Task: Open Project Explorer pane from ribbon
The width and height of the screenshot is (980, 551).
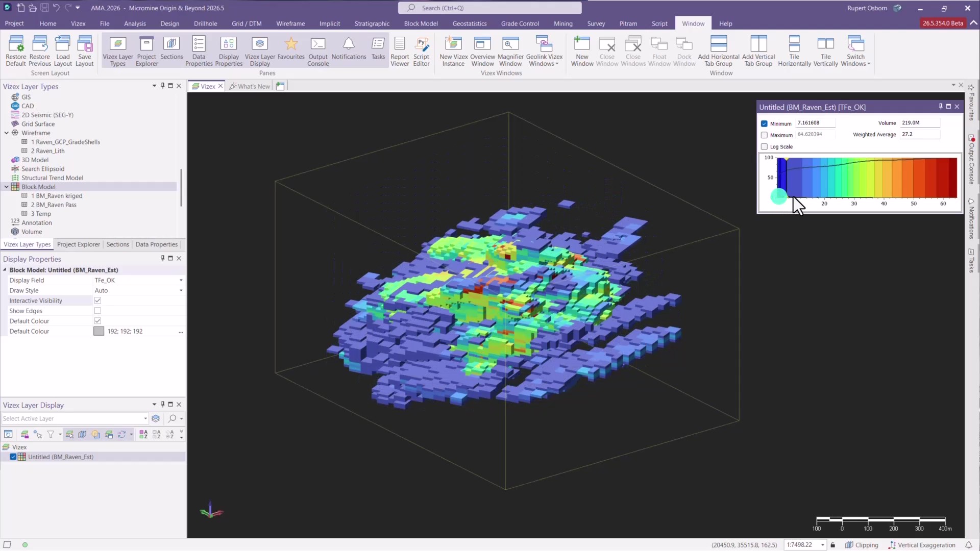Action: (x=146, y=51)
